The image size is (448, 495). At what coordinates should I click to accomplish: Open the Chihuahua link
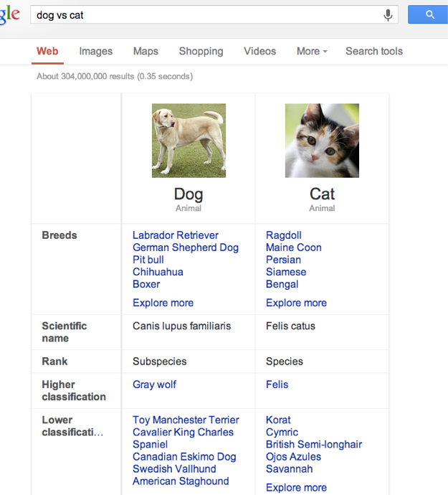158,272
